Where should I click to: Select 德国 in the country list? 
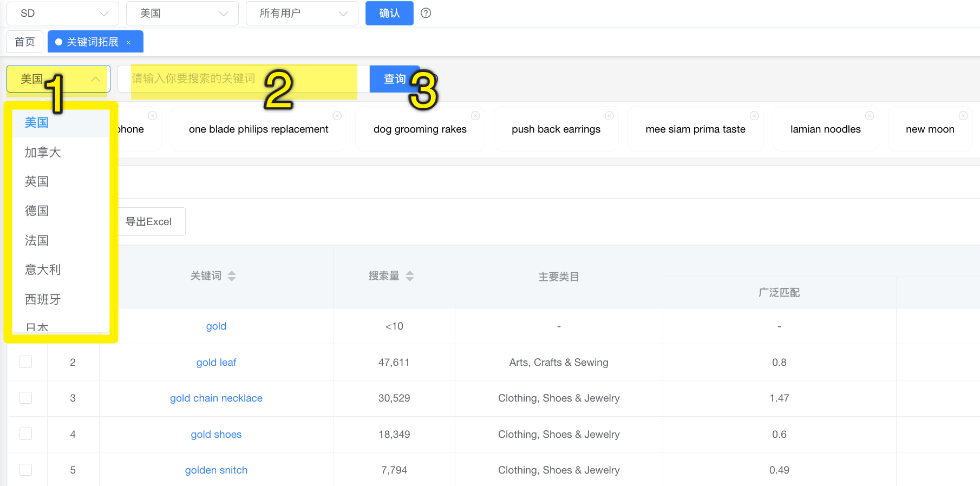tap(37, 211)
